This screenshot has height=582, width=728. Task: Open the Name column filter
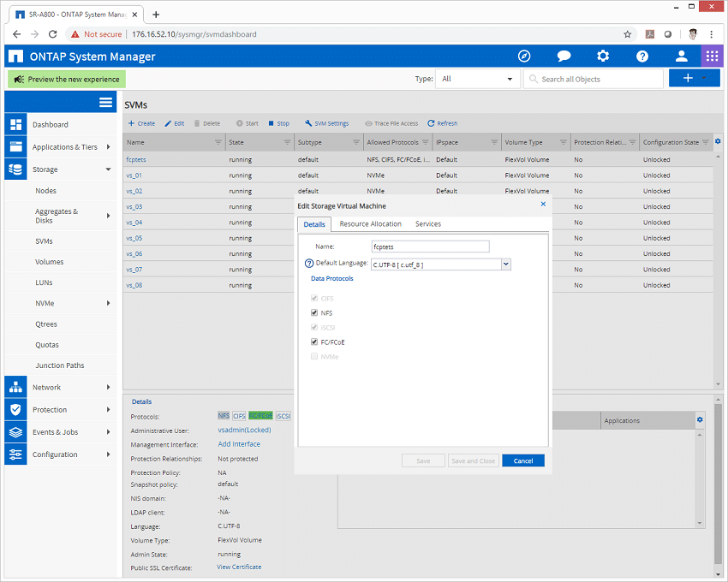click(218, 142)
